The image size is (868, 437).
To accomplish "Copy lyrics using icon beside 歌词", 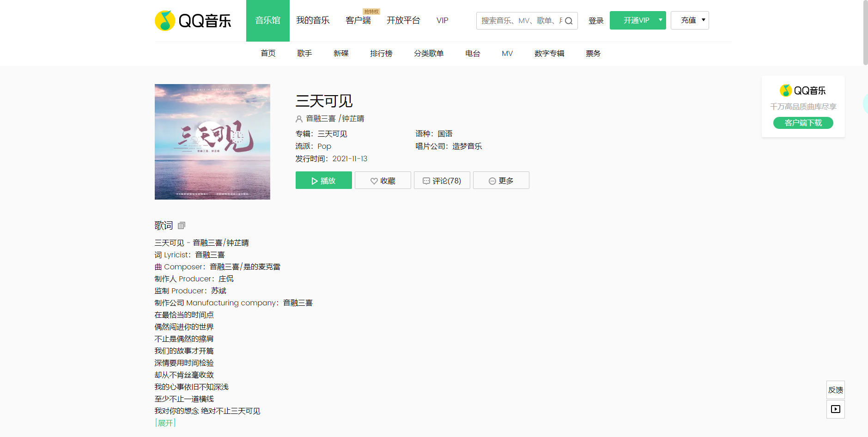I will coord(182,225).
